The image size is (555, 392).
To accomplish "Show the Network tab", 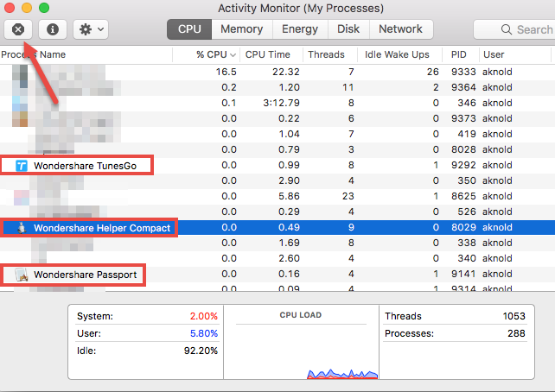I will (400, 29).
